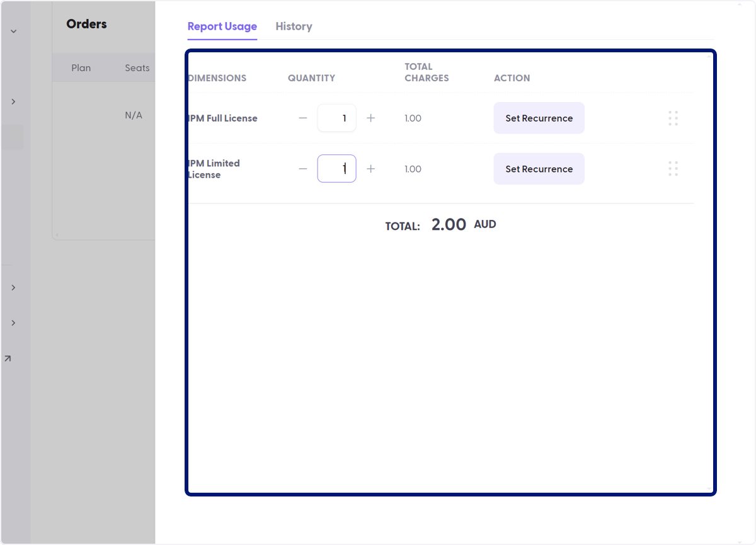Expand the fourth sidebar chevron
The height and width of the screenshot is (545, 756).
[13, 323]
